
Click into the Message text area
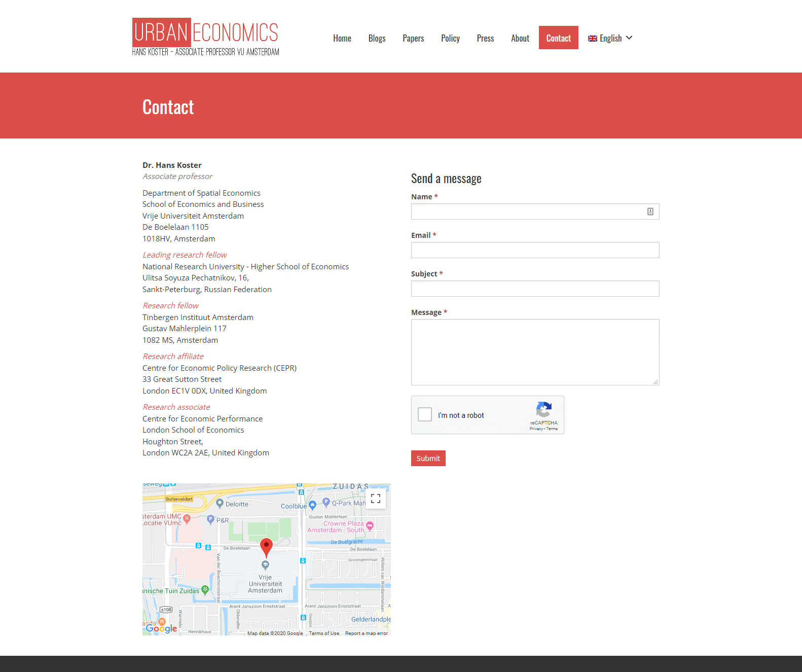(535, 352)
